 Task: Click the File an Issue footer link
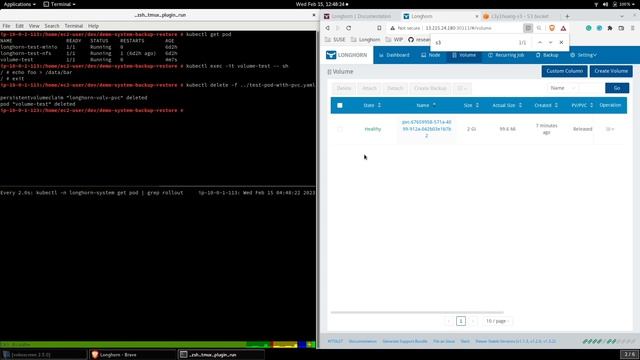[x=444, y=341]
